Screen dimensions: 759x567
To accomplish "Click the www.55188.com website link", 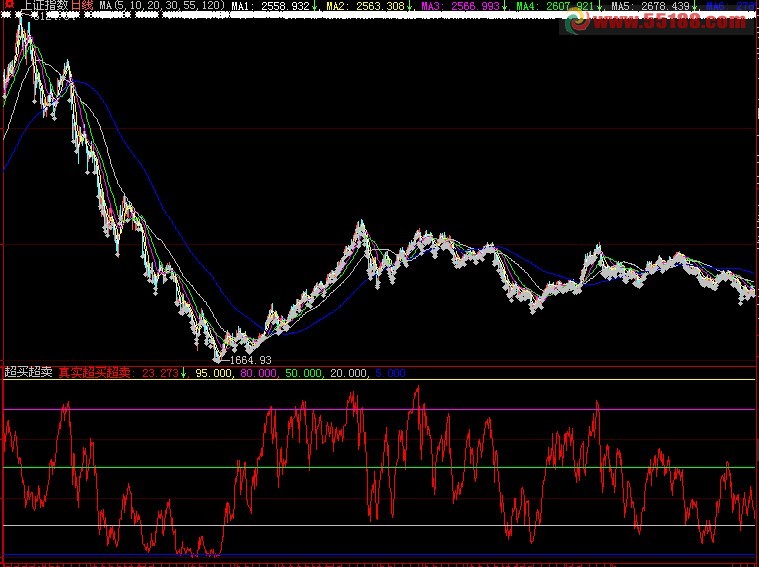I will pyautogui.click(x=669, y=21).
